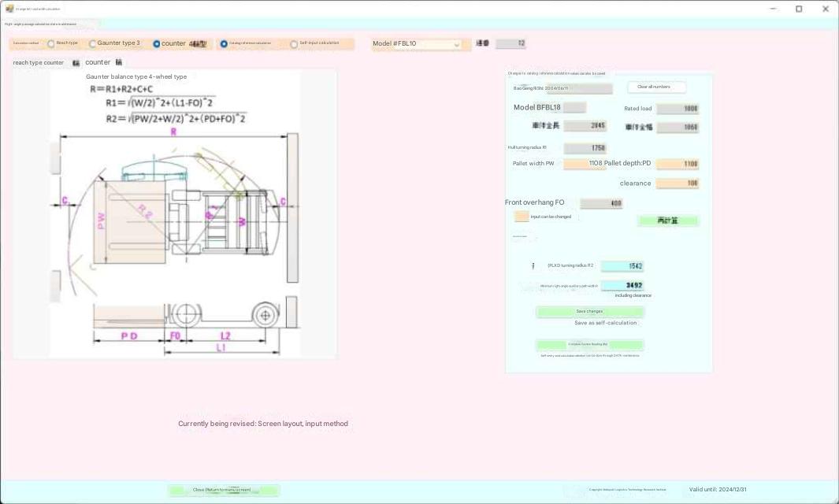Click the Pallet width PW input field
Viewport: 839px width, 504px height.
[585, 164]
